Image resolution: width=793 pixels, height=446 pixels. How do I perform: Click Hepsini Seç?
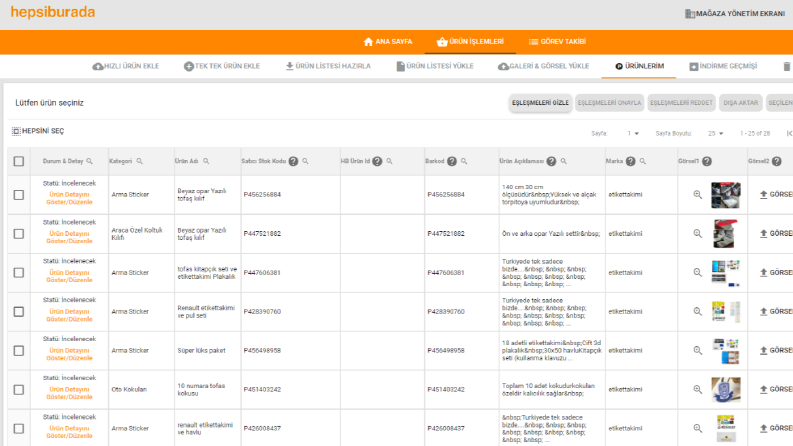(x=38, y=131)
